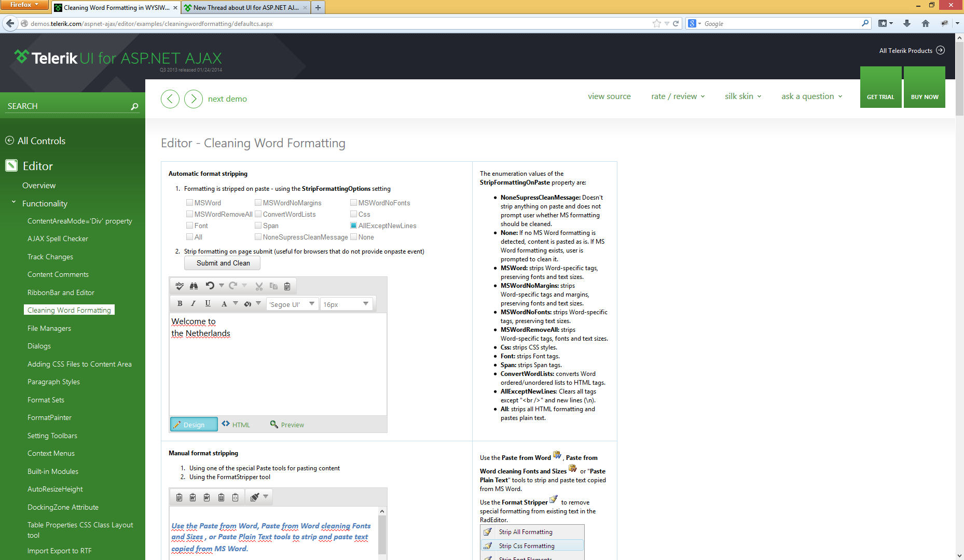Click Paste As Html icon in second editor

coord(235,497)
